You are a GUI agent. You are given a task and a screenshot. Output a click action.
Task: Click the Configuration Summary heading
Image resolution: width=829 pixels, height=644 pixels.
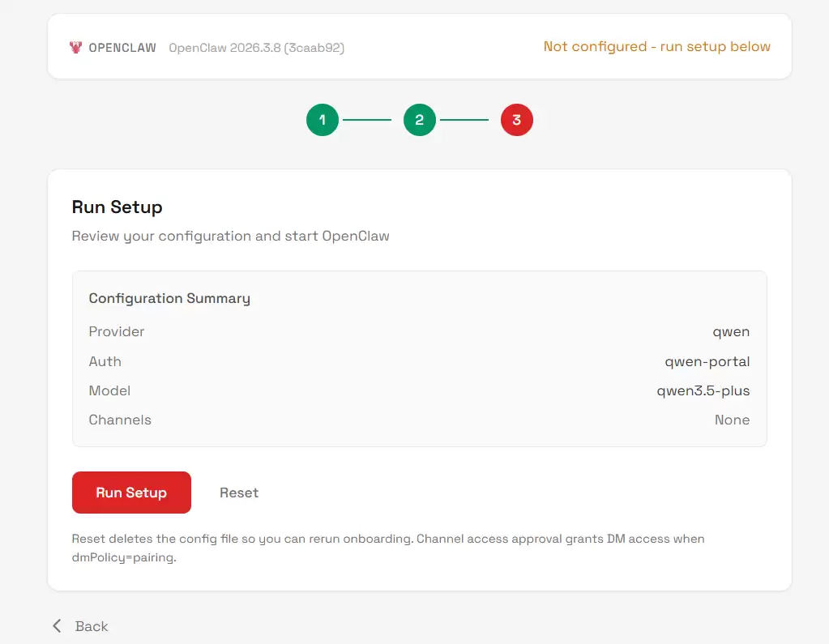[169, 298]
